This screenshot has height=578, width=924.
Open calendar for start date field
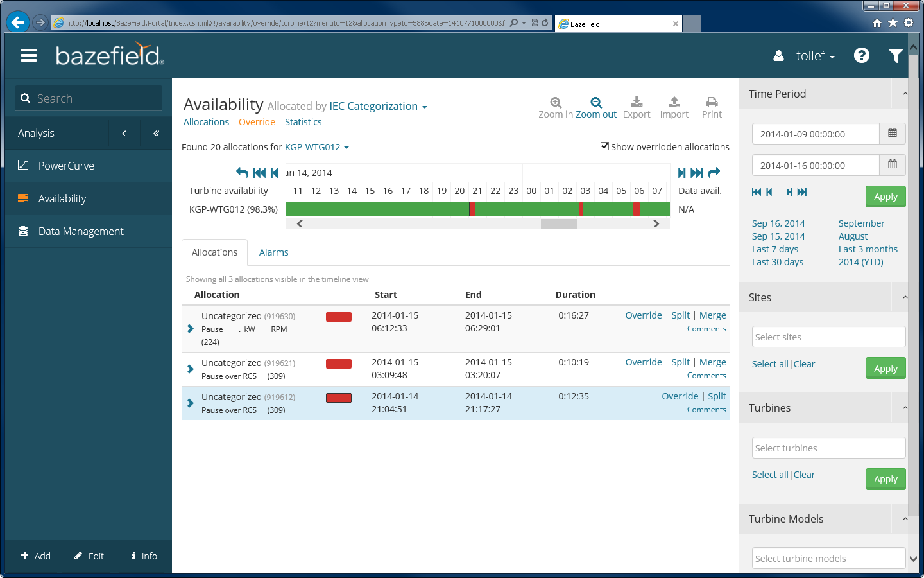tap(892, 133)
